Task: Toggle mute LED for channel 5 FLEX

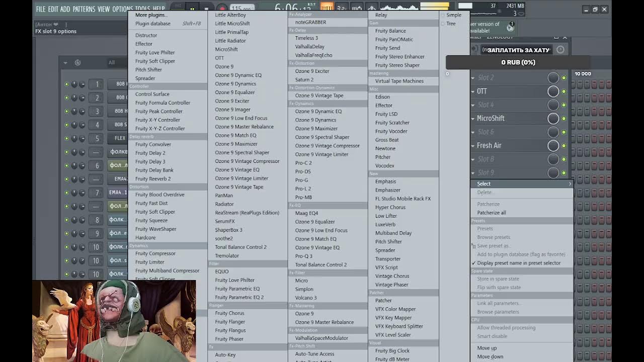Action: pos(66,138)
